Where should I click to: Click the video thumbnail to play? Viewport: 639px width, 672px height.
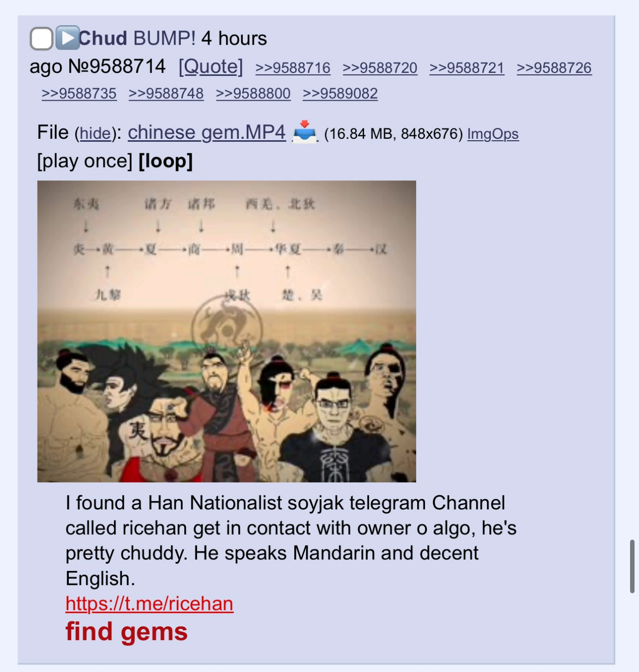226,331
